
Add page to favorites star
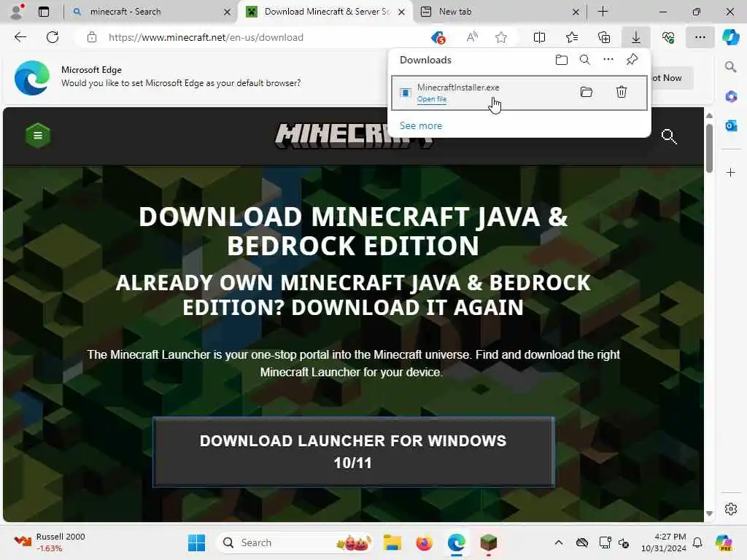pyautogui.click(x=500, y=37)
